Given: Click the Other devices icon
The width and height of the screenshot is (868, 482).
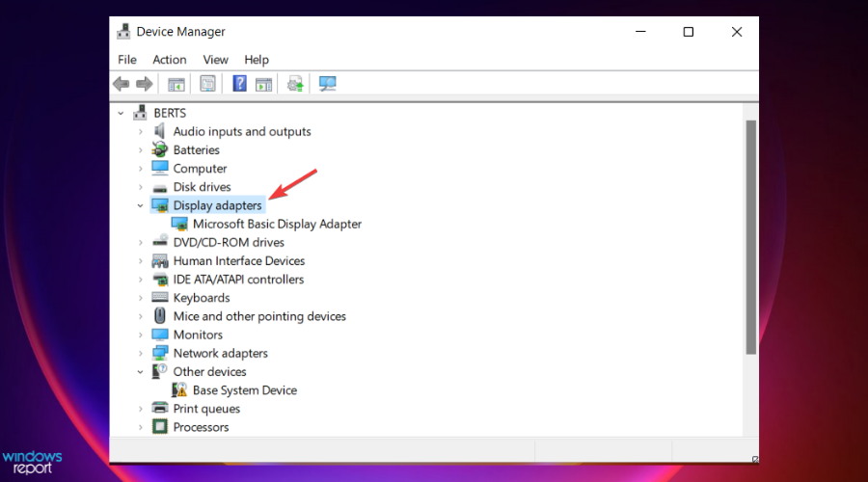Looking at the screenshot, I should 159,371.
